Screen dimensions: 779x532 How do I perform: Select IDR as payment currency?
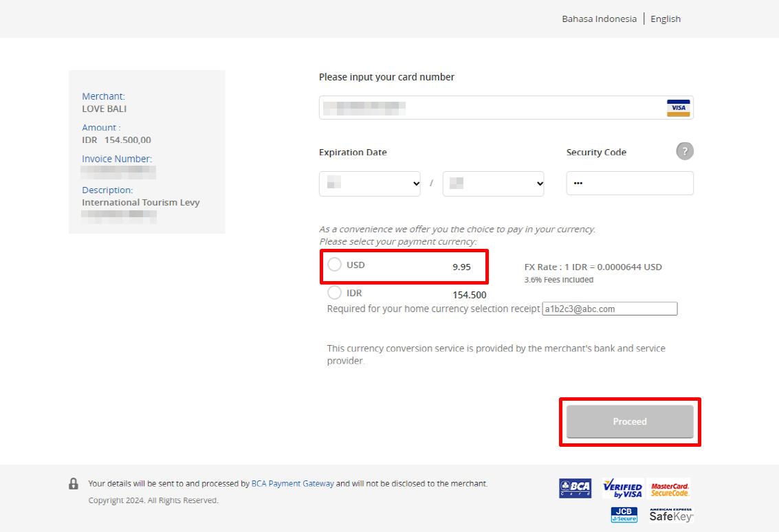pos(334,293)
